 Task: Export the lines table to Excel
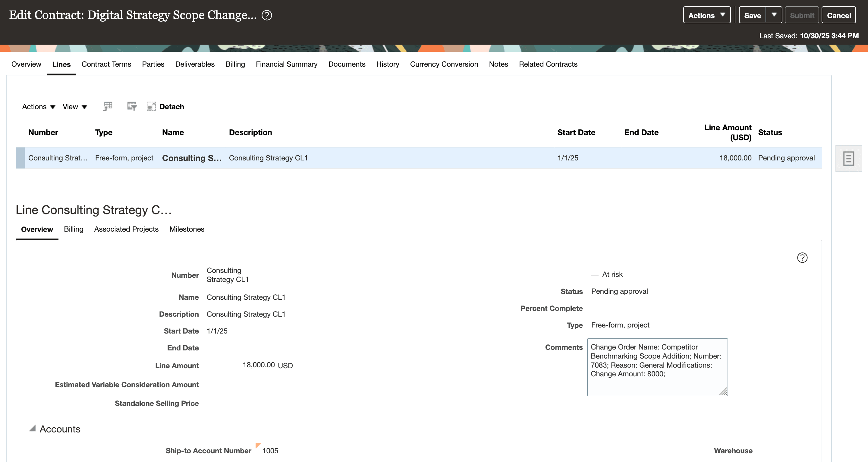click(x=108, y=106)
